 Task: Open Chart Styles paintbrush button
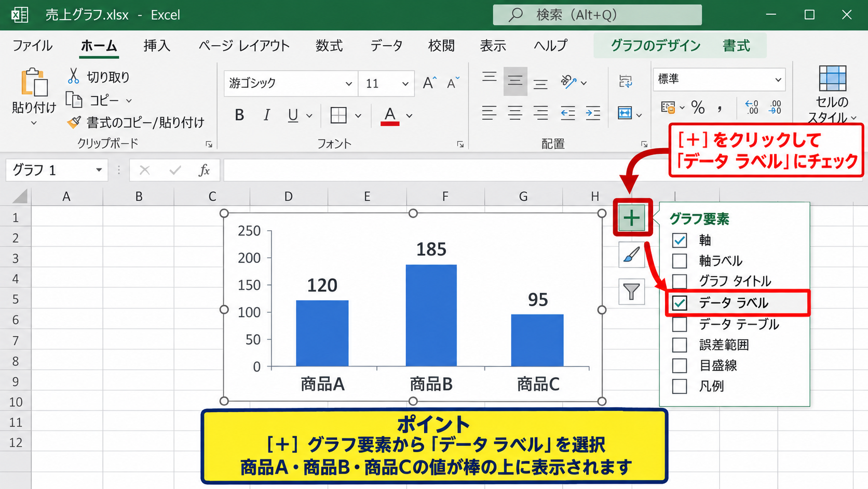pos(631,255)
